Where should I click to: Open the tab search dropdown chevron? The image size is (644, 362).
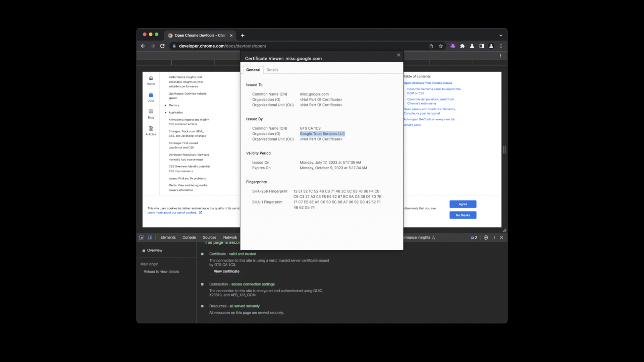(501, 35)
